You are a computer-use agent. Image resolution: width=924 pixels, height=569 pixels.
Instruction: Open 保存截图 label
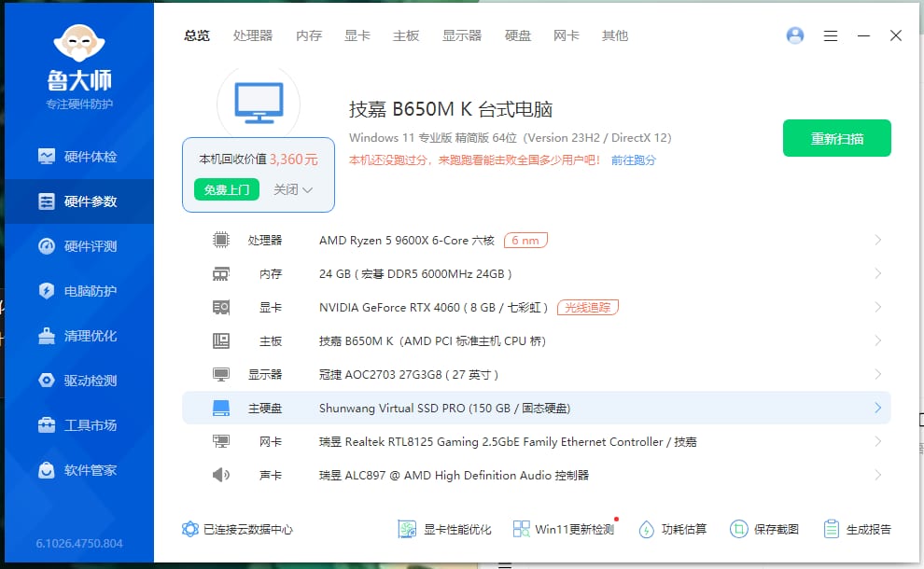[x=777, y=530]
